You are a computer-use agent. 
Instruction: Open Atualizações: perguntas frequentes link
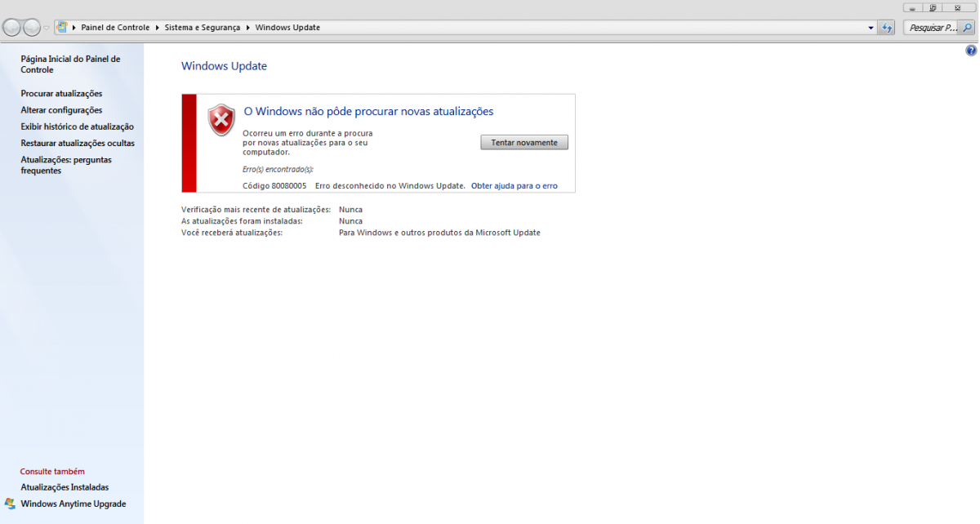66,165
